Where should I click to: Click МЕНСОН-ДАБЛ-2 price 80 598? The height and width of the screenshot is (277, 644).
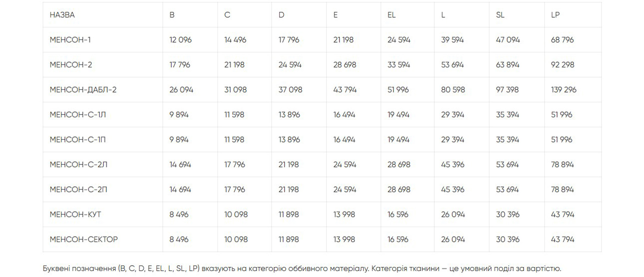click(x=453, y=90)
